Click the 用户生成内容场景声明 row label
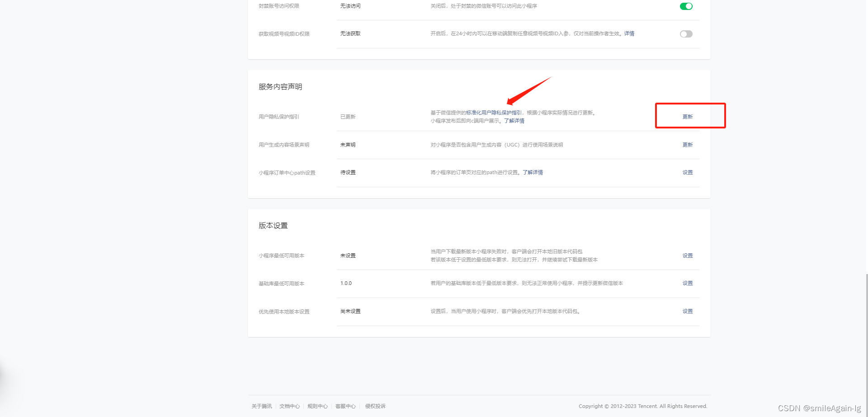The height and width of the screenshot is (417, 868). [x=284, y=145]
